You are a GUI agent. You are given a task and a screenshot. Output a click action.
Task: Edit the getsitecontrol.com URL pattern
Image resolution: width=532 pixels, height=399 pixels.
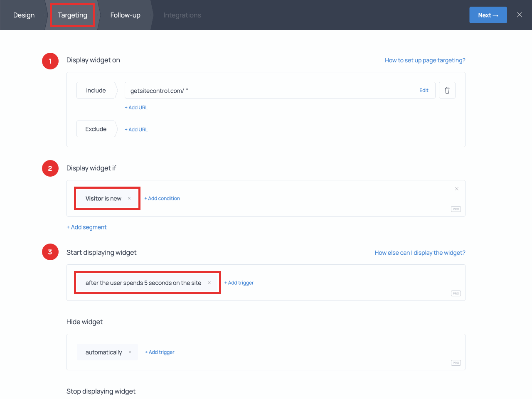(424, 90)
